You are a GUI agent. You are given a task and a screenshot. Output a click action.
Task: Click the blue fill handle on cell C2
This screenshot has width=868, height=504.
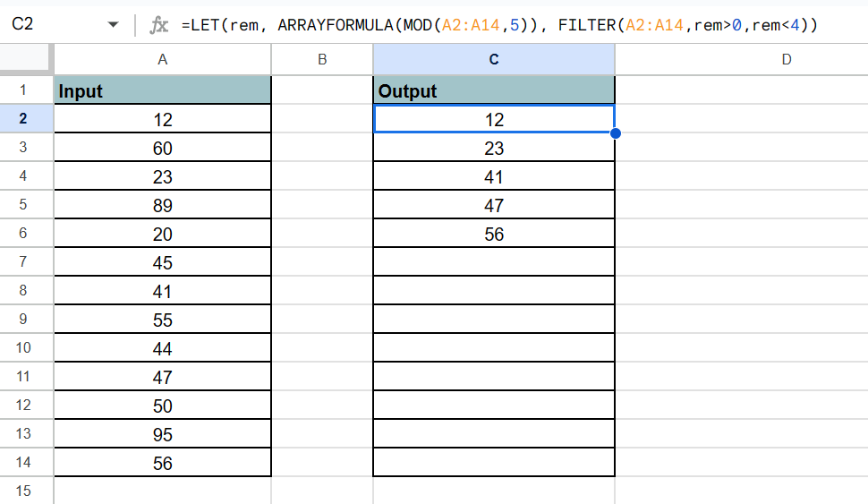pyautogui.click(x=615, y=133)
